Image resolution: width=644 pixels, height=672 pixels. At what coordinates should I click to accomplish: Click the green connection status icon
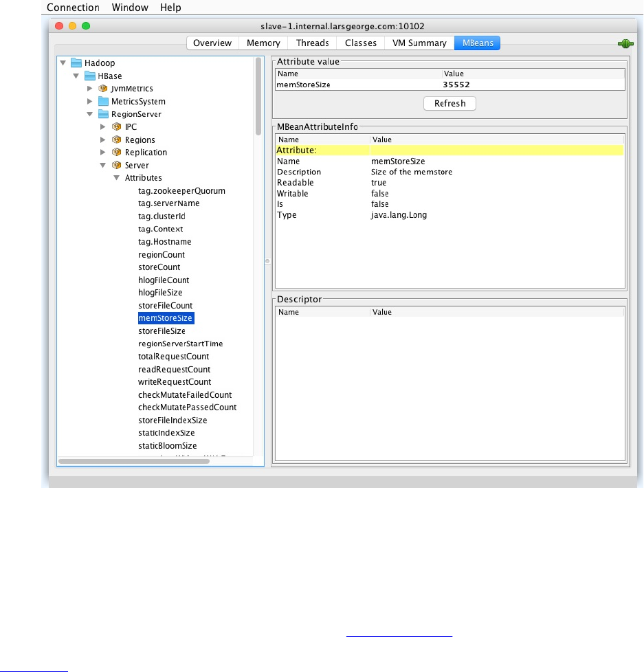(625, 43)
